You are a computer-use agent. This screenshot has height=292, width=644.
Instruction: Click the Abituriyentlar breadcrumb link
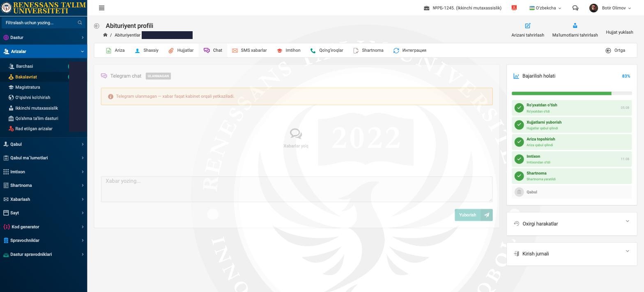pos(127,35)
